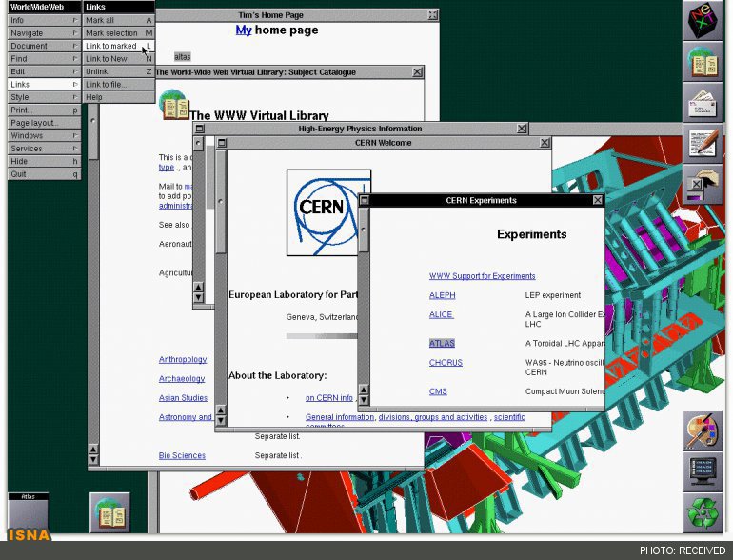
Task: Follow the ATLAS experiment link
Action: click(442, 344)
